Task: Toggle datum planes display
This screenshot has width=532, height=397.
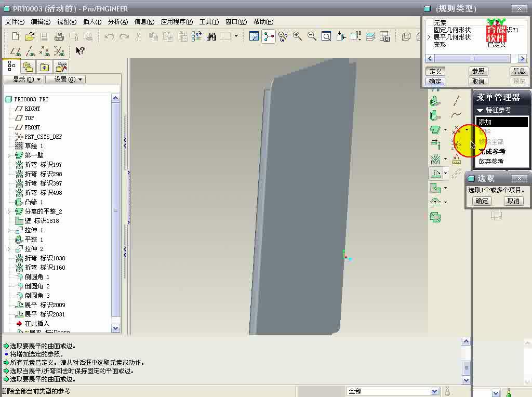Action: 16,51
